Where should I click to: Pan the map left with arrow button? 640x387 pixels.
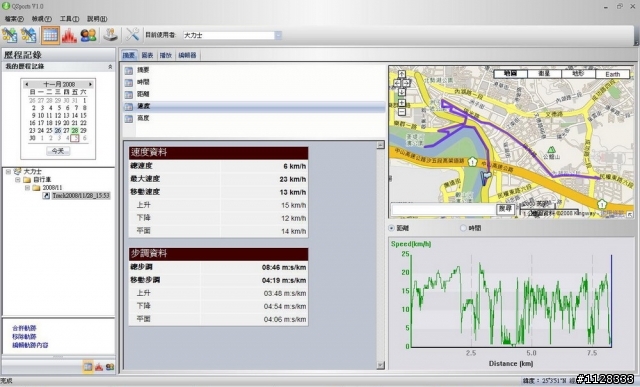tap(397, 83)
